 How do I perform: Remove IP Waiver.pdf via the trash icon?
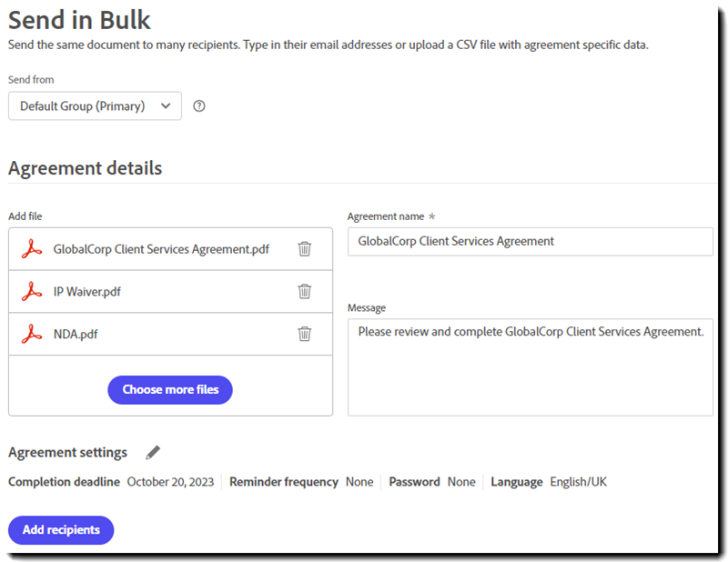pyautogui.click(x=305, y=291)
